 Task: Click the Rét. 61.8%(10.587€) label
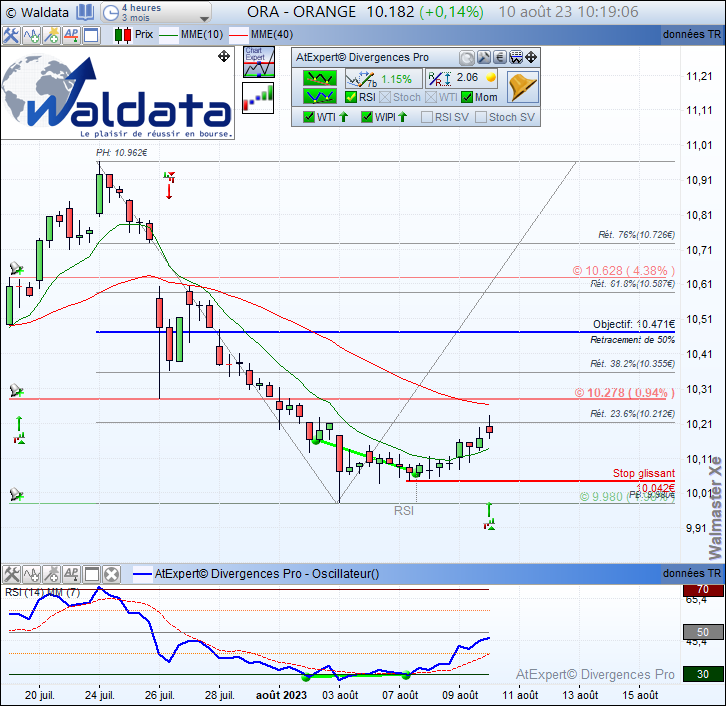pos(632,284)
